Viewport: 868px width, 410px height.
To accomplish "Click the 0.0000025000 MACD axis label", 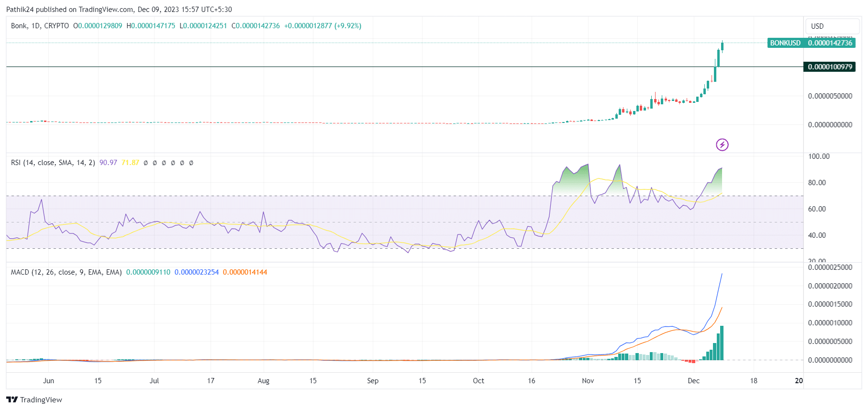I will point(830,267).
